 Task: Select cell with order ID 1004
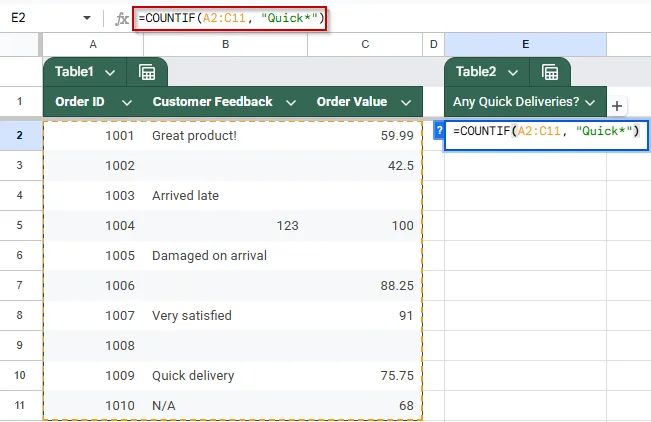(93, 225)
